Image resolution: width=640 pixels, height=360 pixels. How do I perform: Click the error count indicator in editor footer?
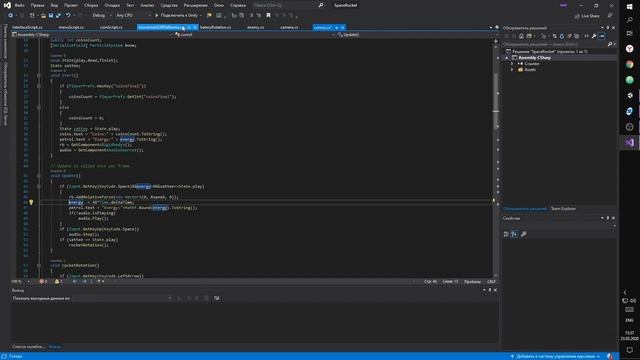(x=43, y=282)
